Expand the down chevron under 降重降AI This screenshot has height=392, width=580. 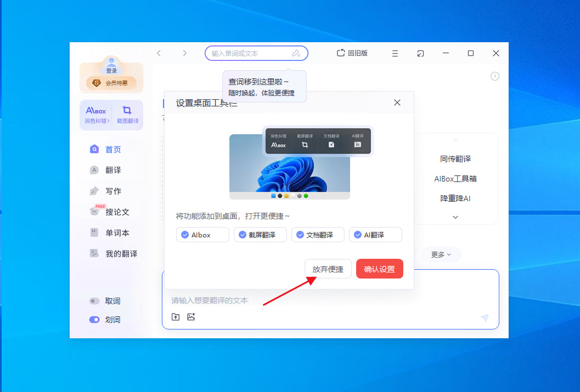(455, 217)
